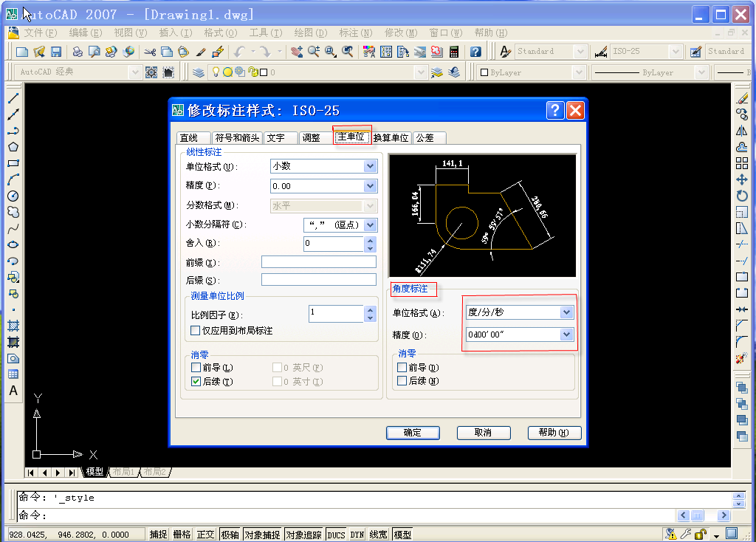Switch to the 换算单位 tab
Viewport: 756px width, 542px height.
pos(391,138)
